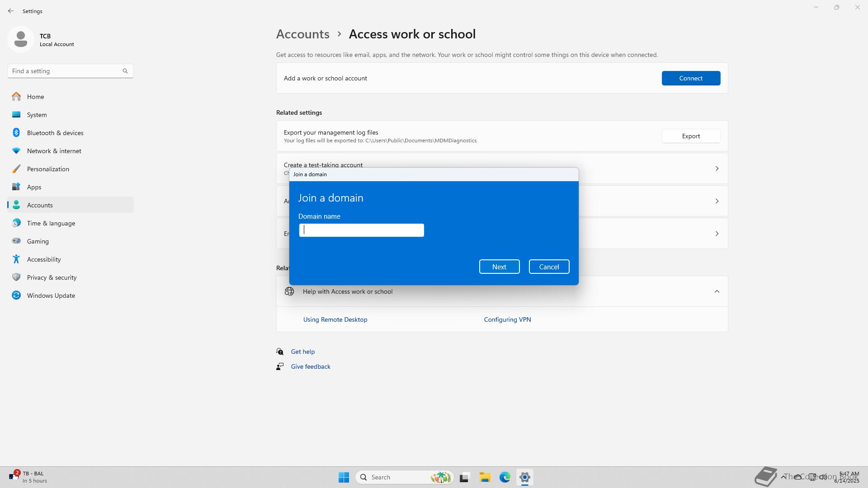Click the Next button in Join a domain
This screenshot has width=868, height=488.
(x=499, y=267)
